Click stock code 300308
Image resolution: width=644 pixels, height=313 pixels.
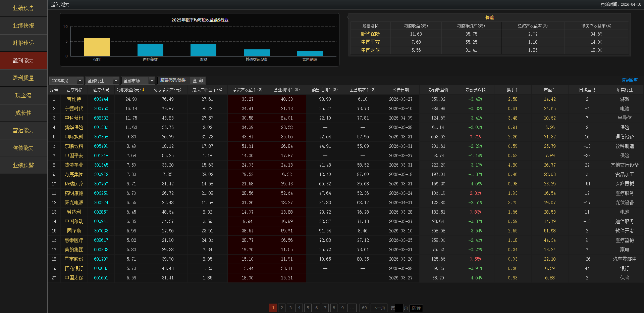(101, 137)
